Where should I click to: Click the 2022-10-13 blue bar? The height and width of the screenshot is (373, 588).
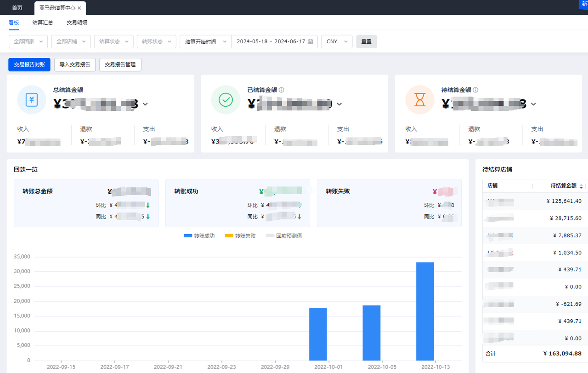click(425, 311)
